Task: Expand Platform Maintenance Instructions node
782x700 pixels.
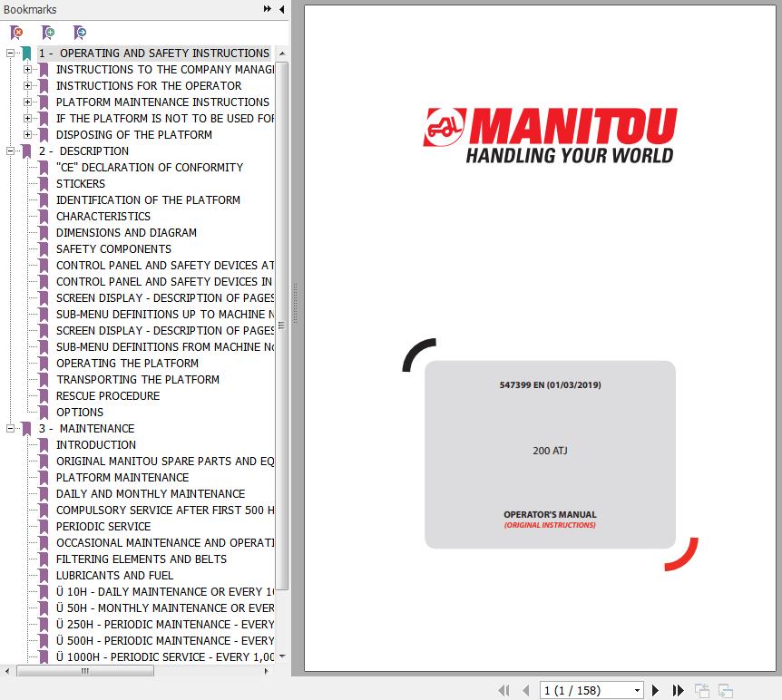Action: (x=27, y=102)
